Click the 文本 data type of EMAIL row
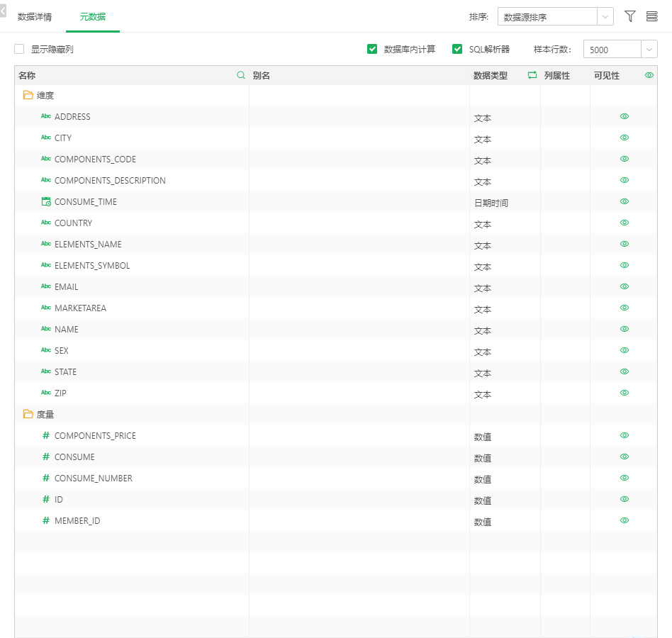The image size is (672, 638). (483, 288)
